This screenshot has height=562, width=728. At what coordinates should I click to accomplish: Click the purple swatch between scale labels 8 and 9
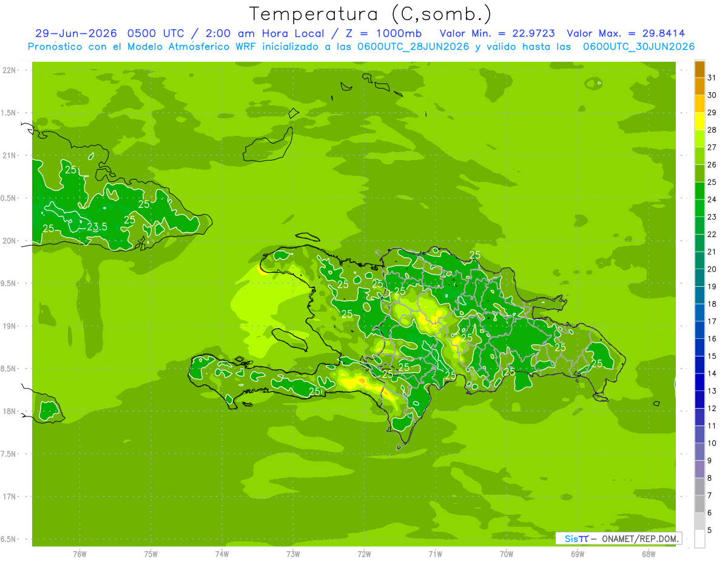(x=699, y=469)
